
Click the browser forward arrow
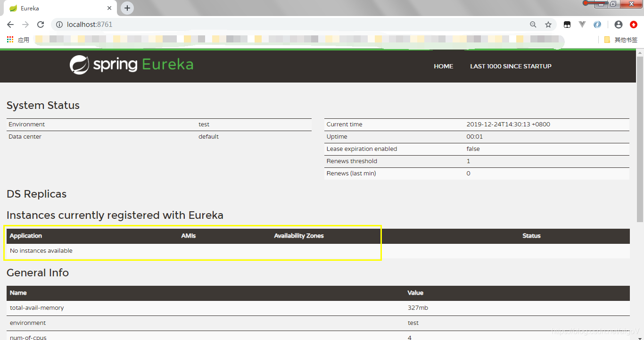(x=25, y=25)
